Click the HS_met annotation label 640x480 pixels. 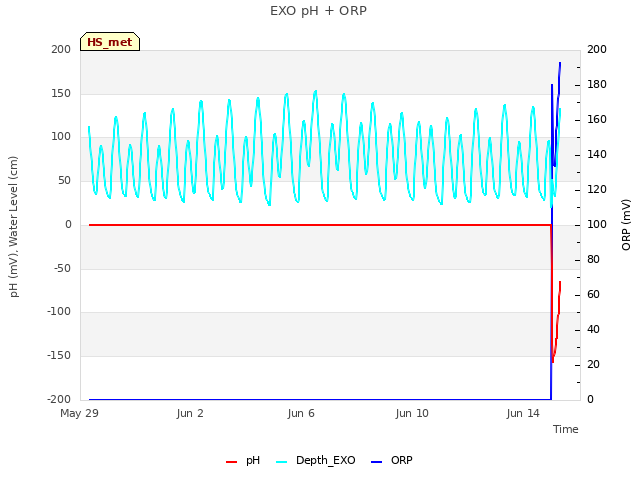[110, 42]
